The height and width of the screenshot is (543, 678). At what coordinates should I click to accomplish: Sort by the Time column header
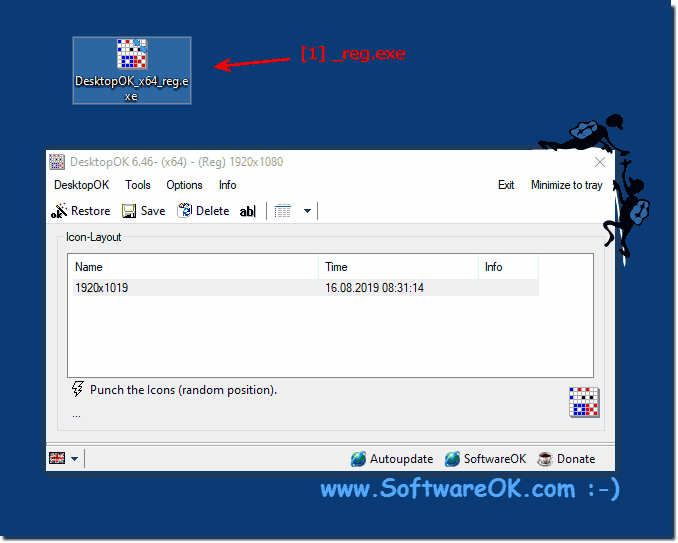[398, 267]
